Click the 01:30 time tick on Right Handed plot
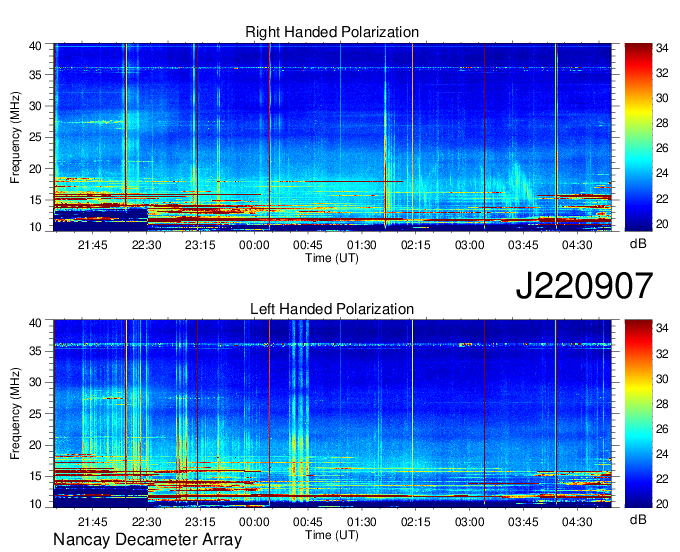680x552 pixels. 362,245
